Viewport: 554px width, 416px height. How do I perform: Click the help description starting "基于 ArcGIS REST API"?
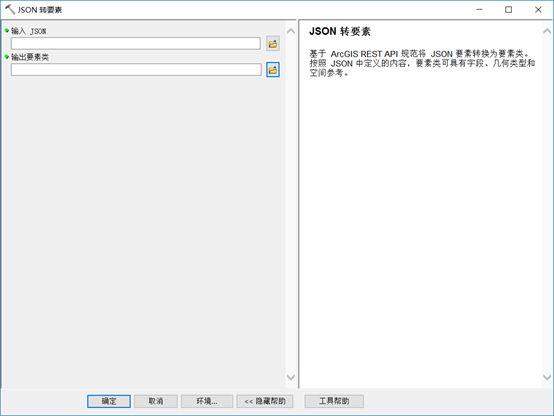point(422,63)
